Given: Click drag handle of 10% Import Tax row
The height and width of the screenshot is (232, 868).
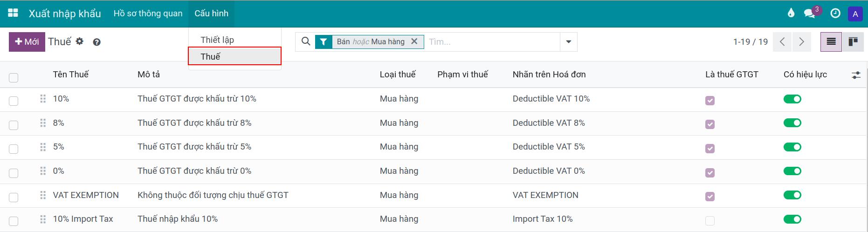Looking at the screenshot, I should (x=43, y=219).
